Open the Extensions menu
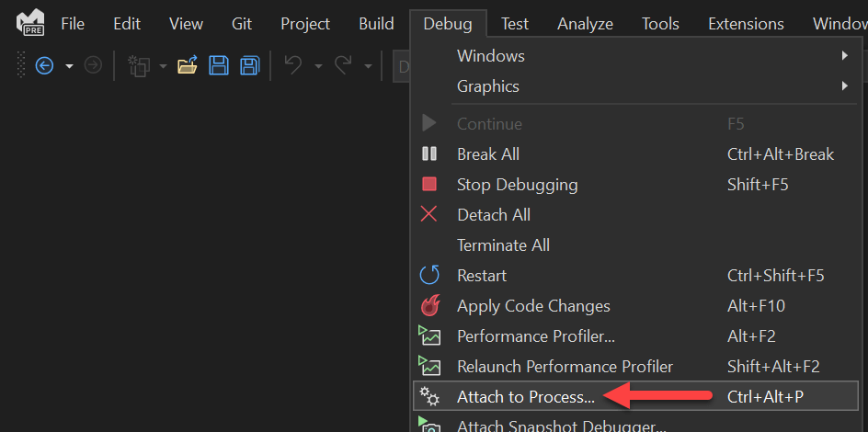The image size is (868, 432). (746, 24)
